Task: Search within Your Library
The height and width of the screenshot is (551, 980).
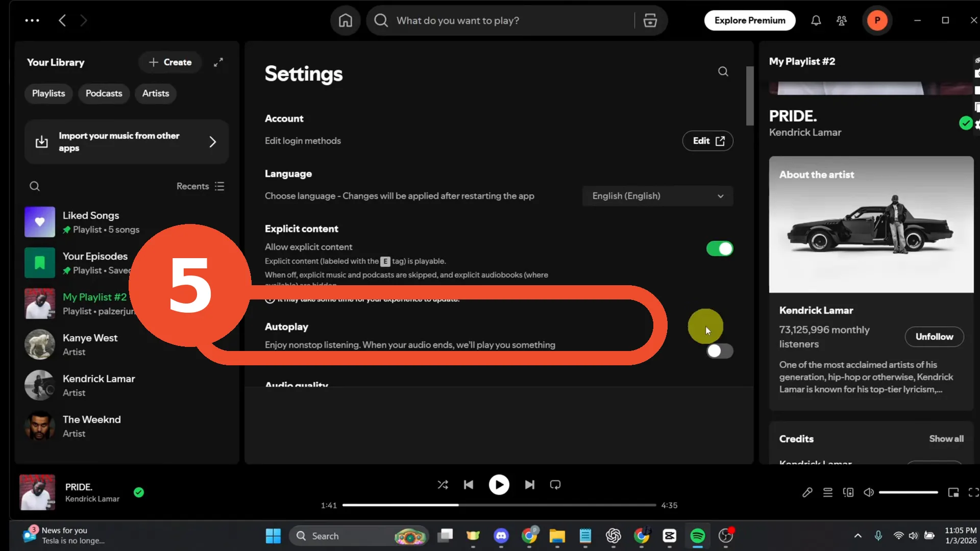Action: tap(34, 186)
